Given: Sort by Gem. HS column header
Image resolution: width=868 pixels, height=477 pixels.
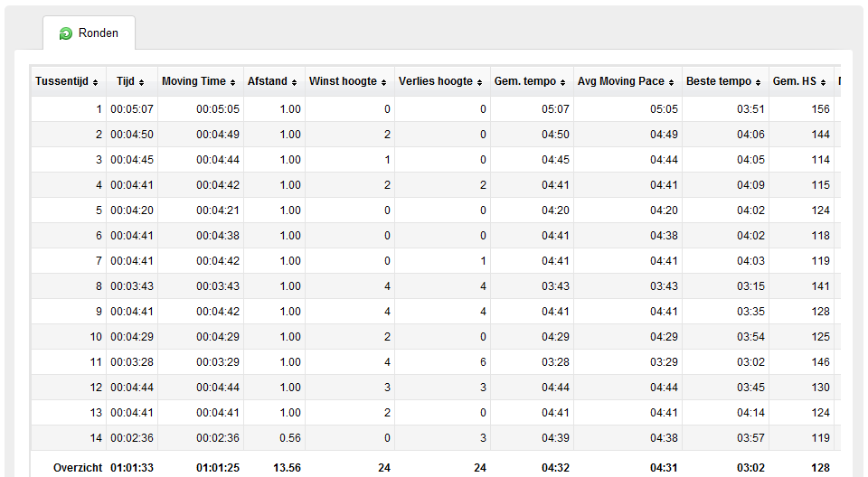Looking at the screenshot, I should [800, 81].
